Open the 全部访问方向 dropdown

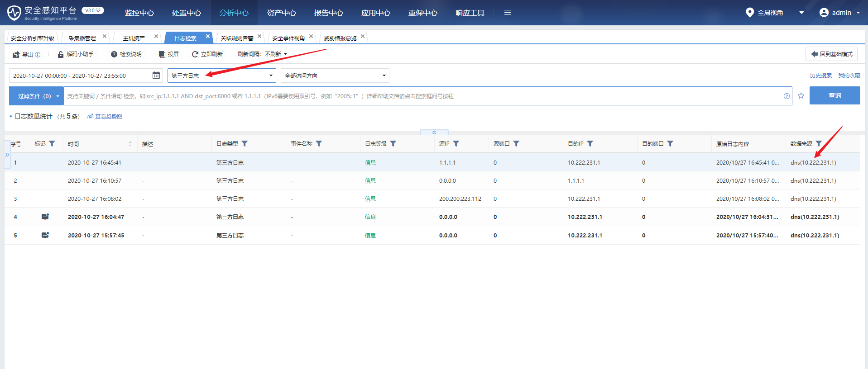click(x=335, y=76)
